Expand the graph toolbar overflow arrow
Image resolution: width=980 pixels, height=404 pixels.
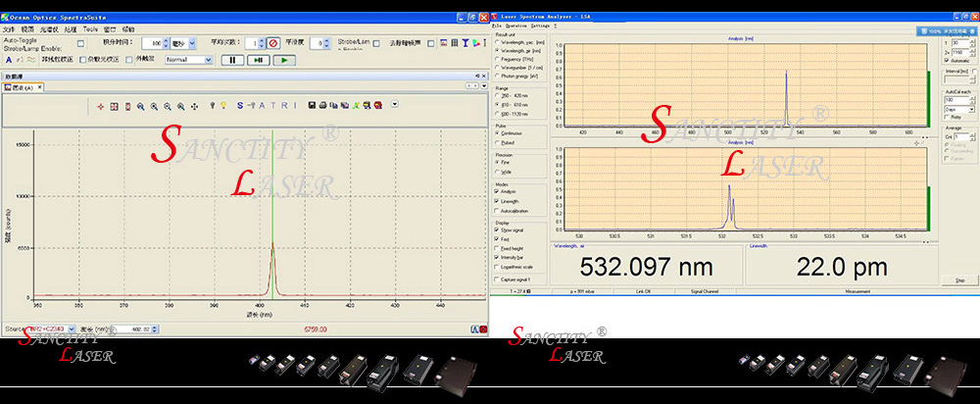click(x=394, y=105)
